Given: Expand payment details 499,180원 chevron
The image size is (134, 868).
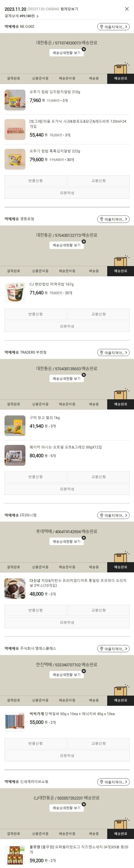Looking at the screenshot, I should tap(38, 16).
